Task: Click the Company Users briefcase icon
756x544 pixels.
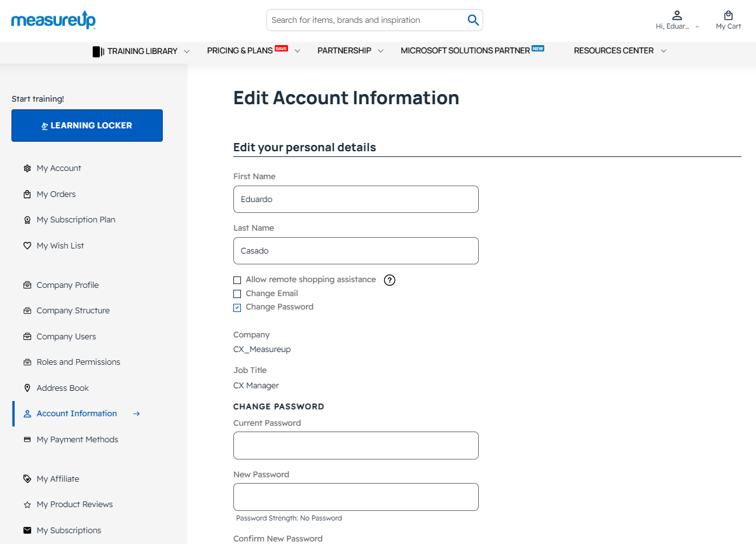Action: coord(27,336)
